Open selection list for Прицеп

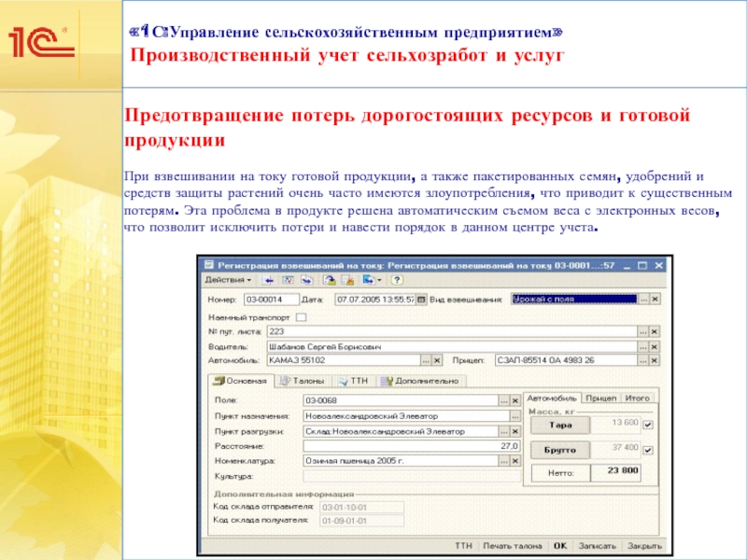click(643, 360)
